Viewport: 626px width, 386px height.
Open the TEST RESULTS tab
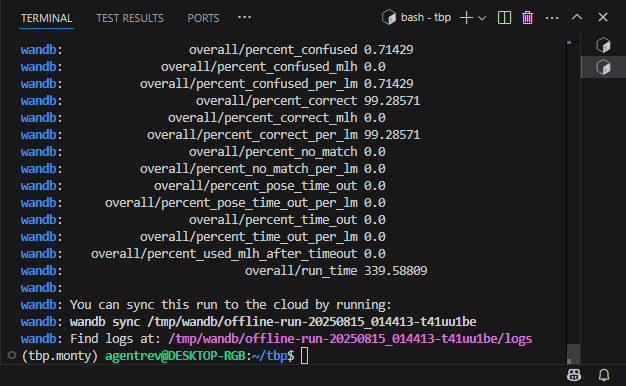click(130, 18)
